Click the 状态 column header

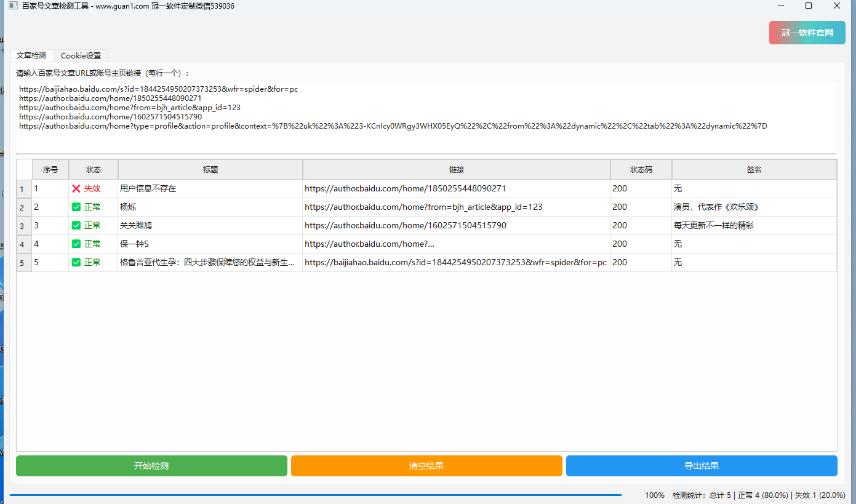pyautogui.click(x=93, y=170)
